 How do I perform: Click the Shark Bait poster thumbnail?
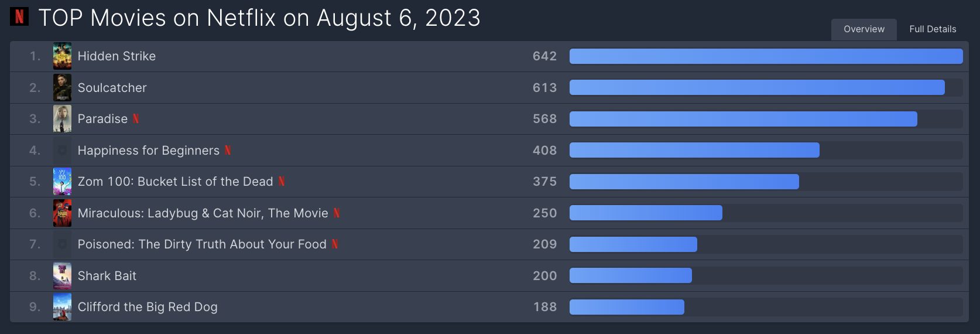63,276
